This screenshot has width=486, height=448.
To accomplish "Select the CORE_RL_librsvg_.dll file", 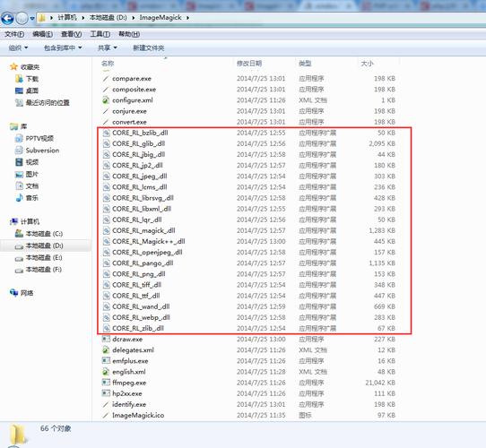I will click(143, 198).
